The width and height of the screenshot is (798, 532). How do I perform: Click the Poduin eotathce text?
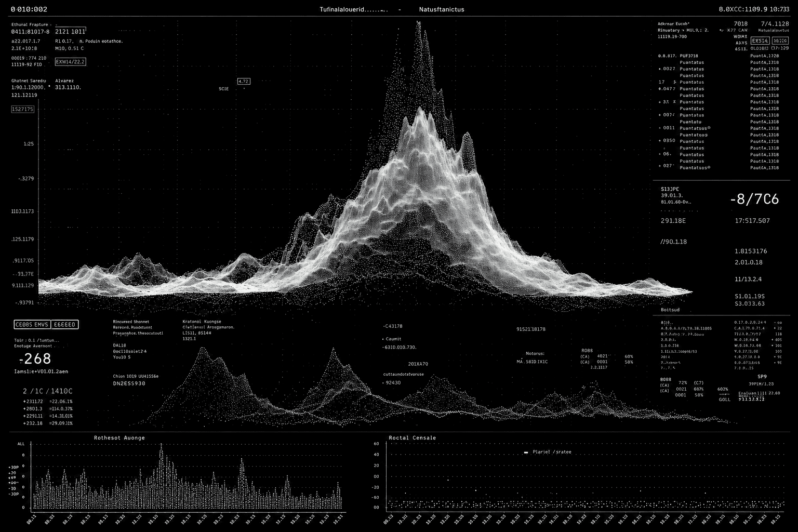pos(104,41)
